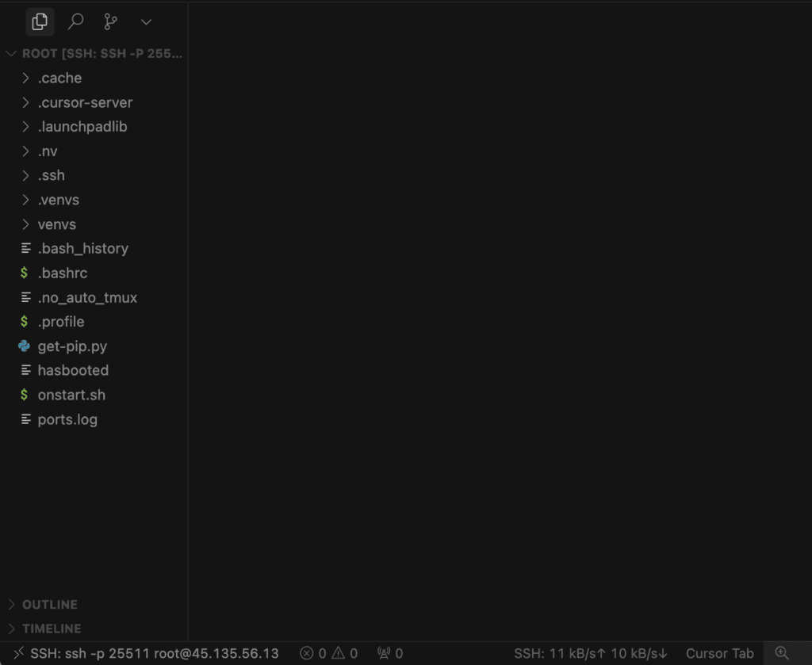Click the SSH network speed indicator
The height and width of the screenshot is (665, 812).
tap(591, 653)
